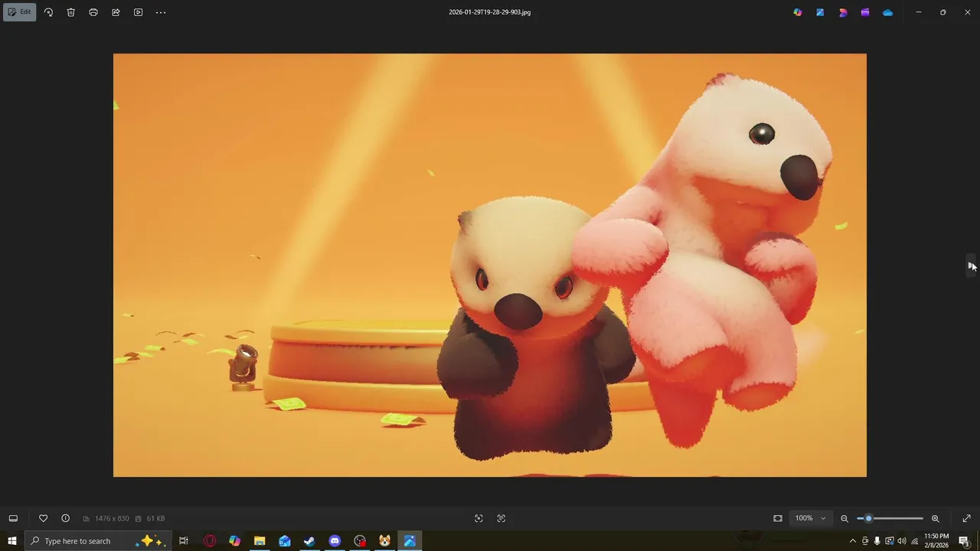This screenshot has width=980, height=551.
Task: Mark photo as favorite with heart icon
Action: [x=43, y=518]
